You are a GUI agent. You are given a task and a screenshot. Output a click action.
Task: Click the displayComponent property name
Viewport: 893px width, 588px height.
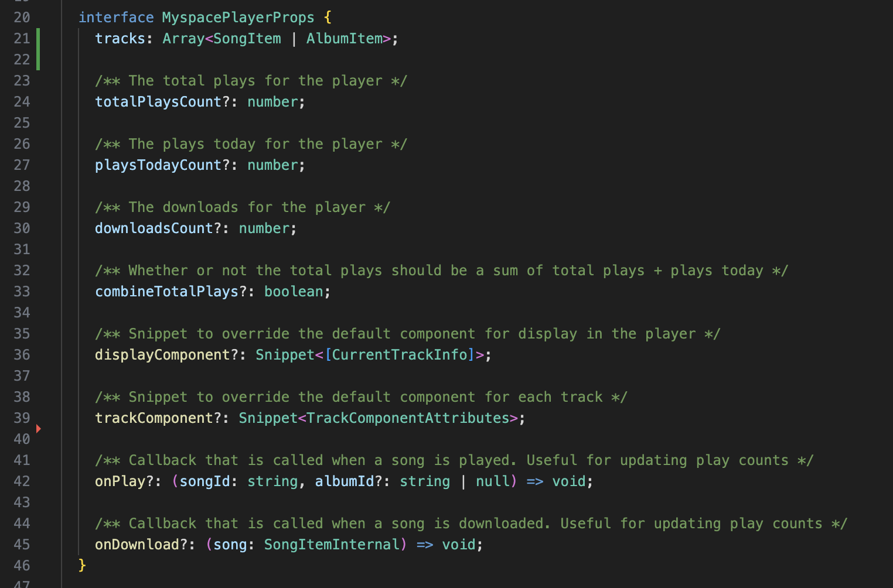point(162,355)
